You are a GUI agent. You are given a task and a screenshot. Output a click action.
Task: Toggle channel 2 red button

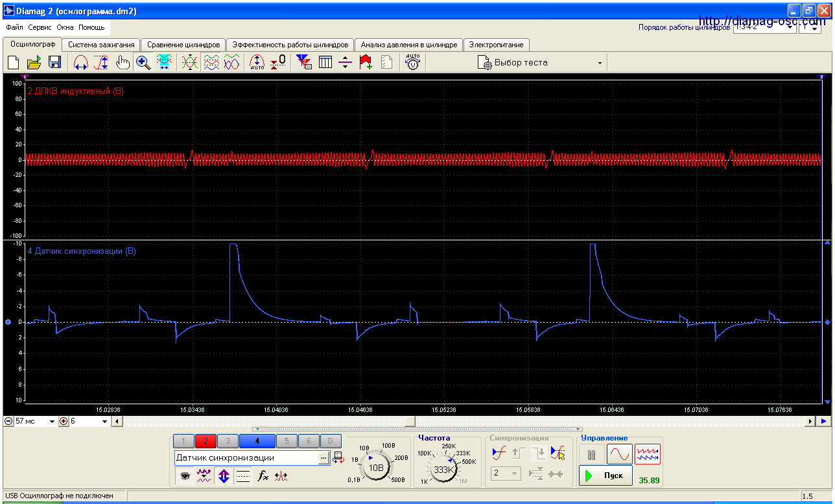coord(206,442)
